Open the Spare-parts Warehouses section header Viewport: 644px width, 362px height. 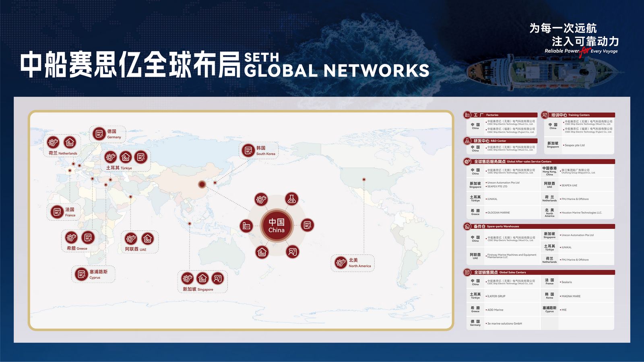(x=539, y=226)
